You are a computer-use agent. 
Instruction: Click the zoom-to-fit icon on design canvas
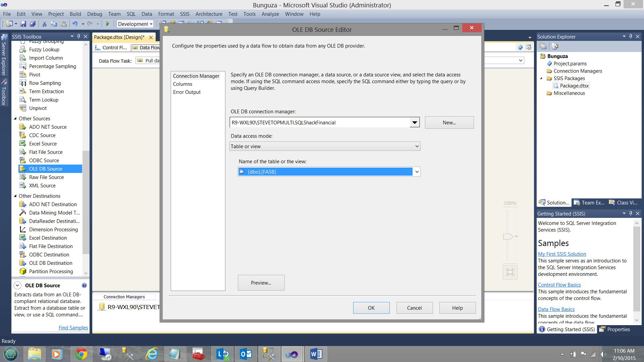click(x=510, y=272)
